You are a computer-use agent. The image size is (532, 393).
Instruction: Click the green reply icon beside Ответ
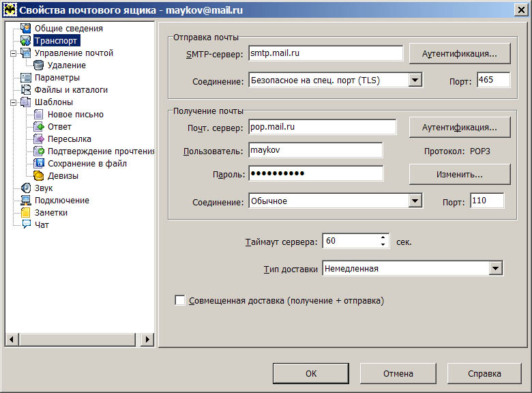pyautogui.click(x=39, y=127)
